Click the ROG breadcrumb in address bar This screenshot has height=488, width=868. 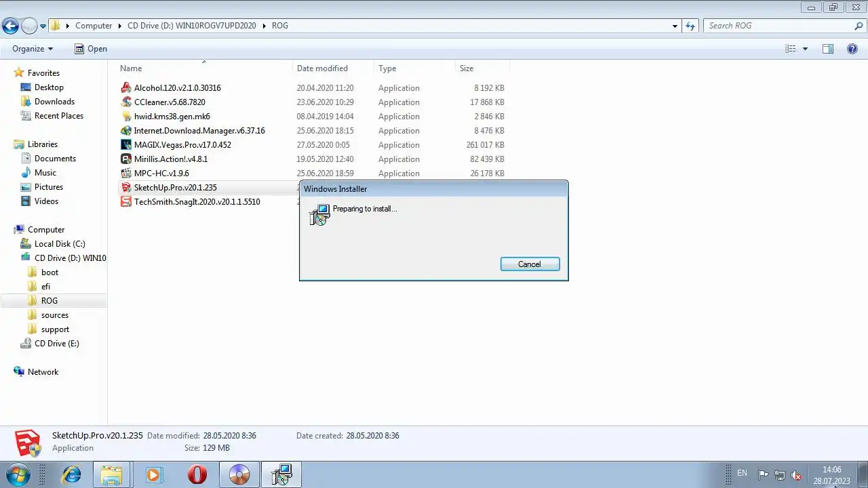[x=280, y=26]
